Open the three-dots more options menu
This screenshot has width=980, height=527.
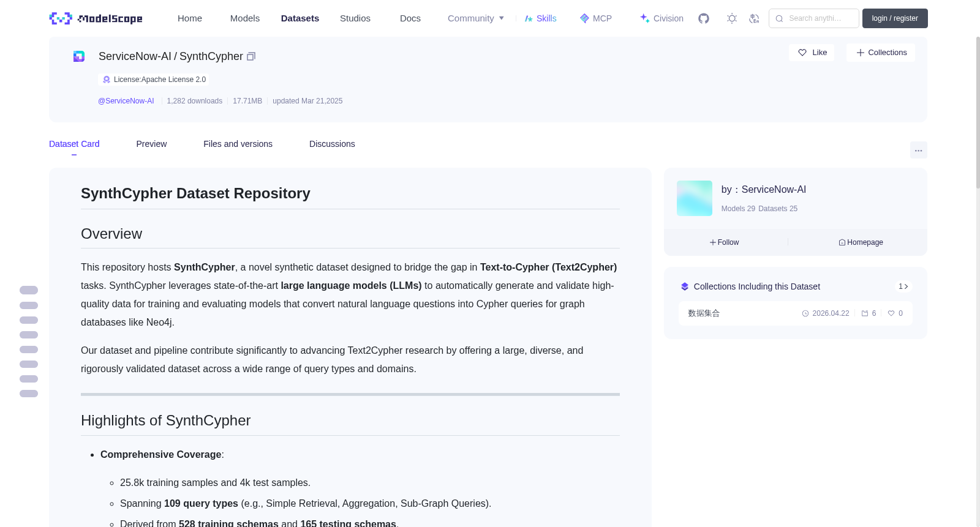click(x=918, y=150)
